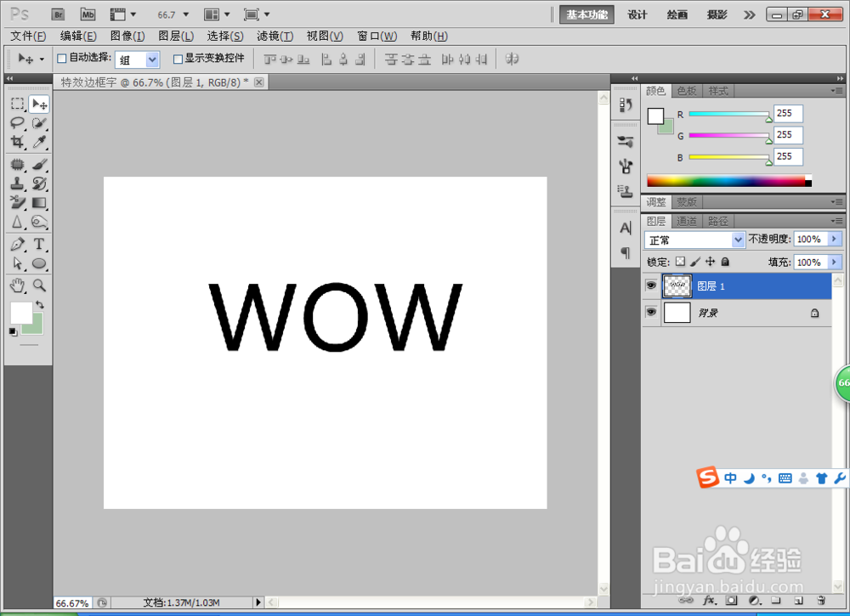Add a layer style with fx button
This screenshot has height=616, width=850.
point(710,601)
